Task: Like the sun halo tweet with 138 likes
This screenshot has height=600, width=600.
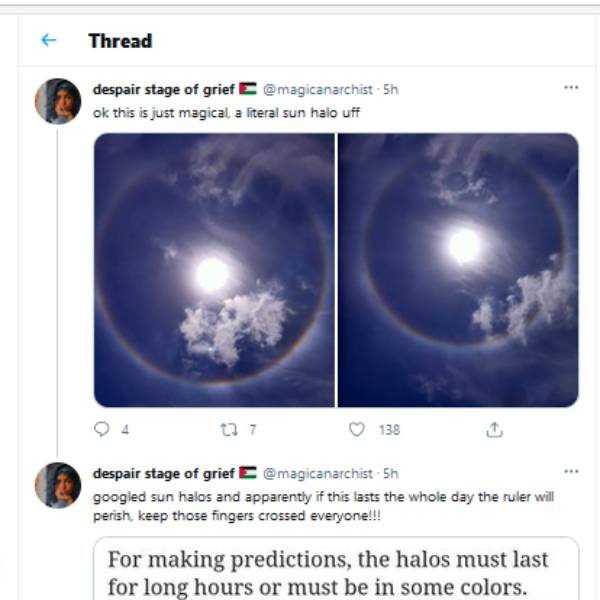Action: 357,429
